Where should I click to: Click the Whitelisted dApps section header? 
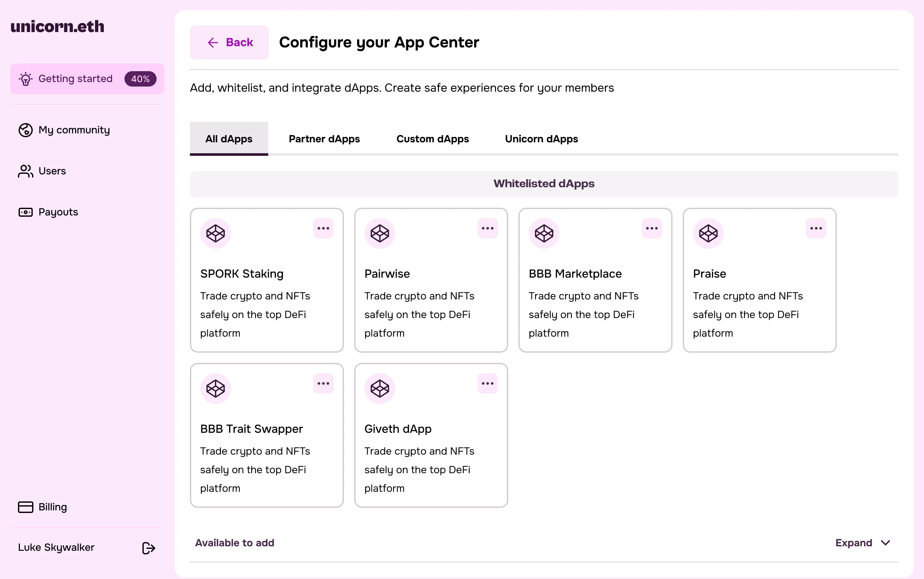[x=544, y=184]
